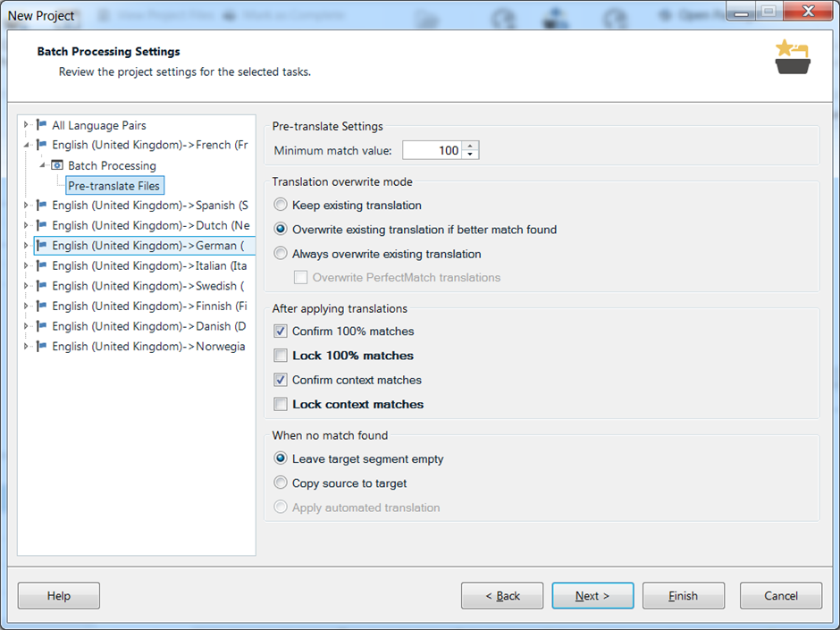840x630 pixels.
Task: Click the Batch Processing gear icon
Action: click(57, 165)
